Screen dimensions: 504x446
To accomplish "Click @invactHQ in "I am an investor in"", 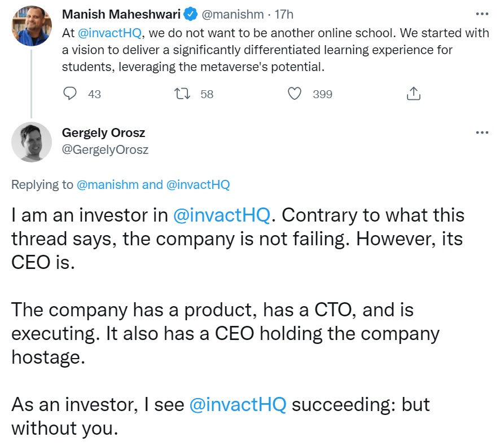I will [x=221, y=215].
